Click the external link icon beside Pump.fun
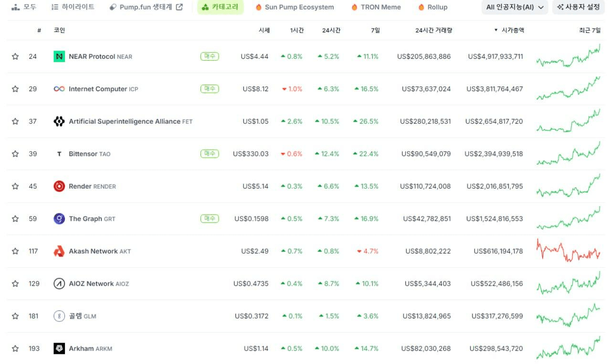Screen dimensions: 611x364 (x=179, y=7)
